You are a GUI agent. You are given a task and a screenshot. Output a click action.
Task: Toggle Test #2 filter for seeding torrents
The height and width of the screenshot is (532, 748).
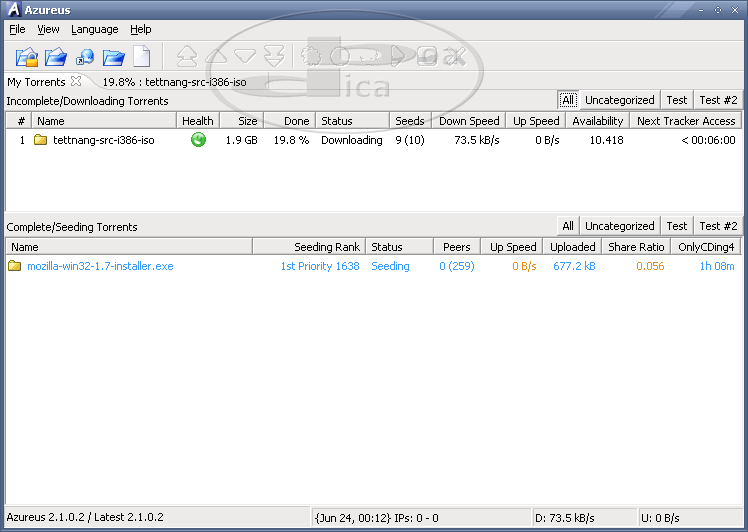[x=717, y=226]
